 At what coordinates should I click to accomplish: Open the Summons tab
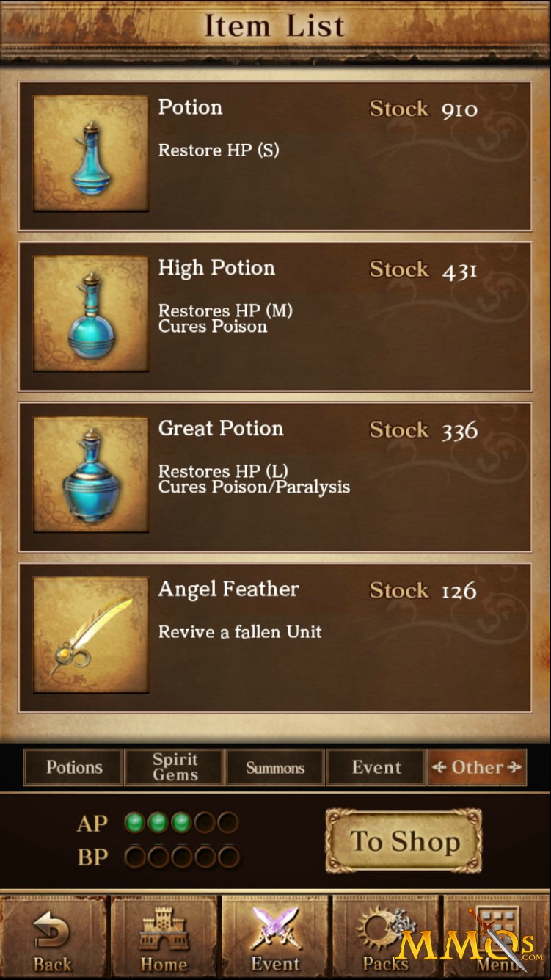pyautogui.click(x=275, y=768)
